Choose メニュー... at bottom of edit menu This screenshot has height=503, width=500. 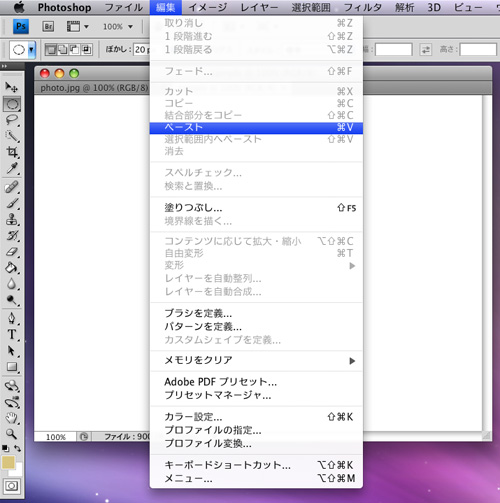pos(256,479)
